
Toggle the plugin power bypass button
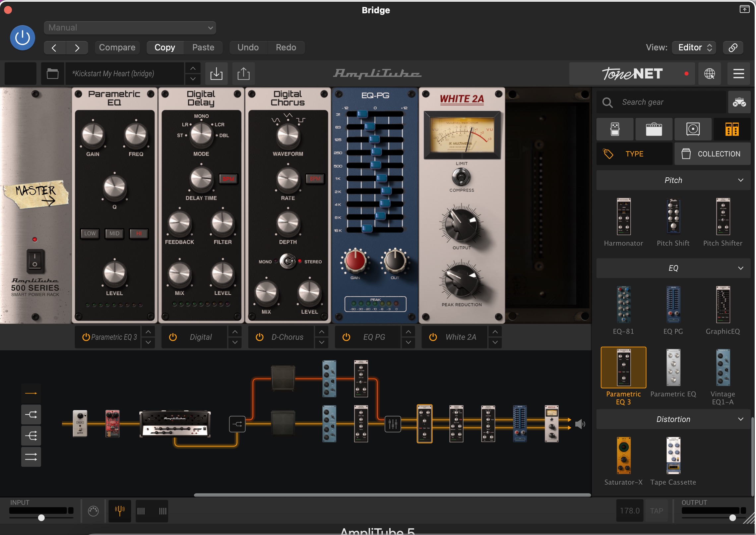tap(23, 38)
